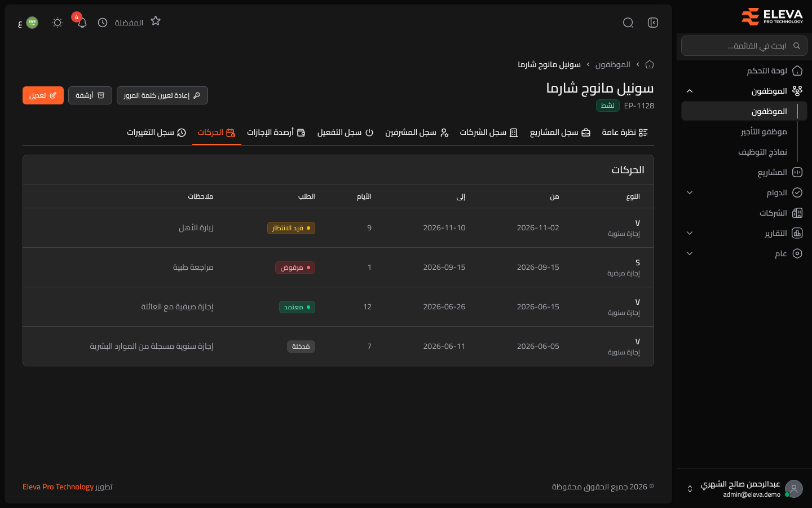Expand the الدوام sidebar chevron
This screenshot has width=812, height=508.
[690, 192]
